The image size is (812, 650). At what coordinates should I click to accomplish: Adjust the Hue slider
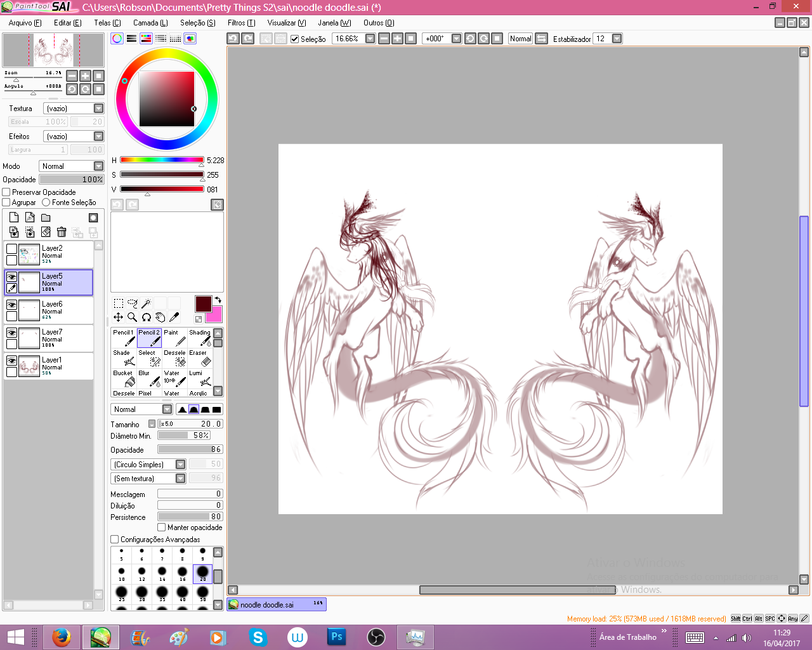(162, 160)
